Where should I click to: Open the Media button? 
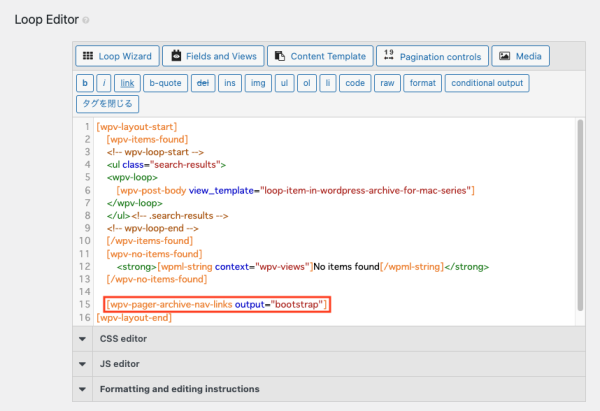520,56
